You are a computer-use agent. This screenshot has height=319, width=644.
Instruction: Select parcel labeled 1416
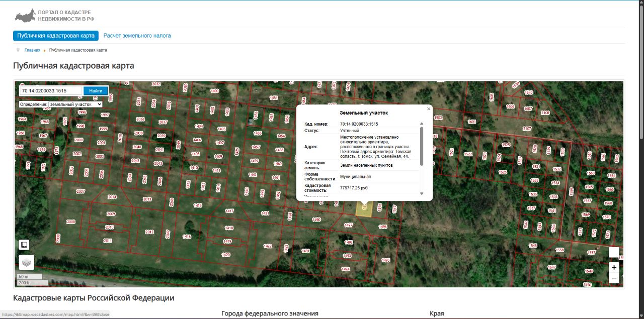(187, 236)
